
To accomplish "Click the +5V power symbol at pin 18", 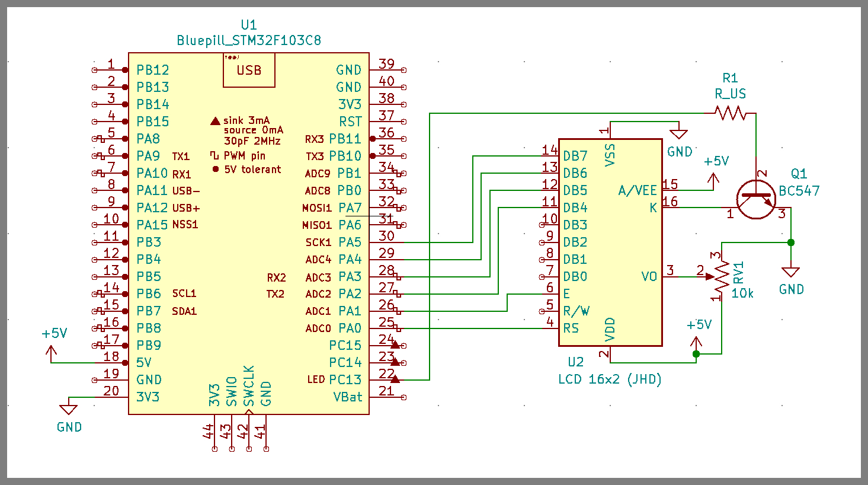I will click(52, 354).
